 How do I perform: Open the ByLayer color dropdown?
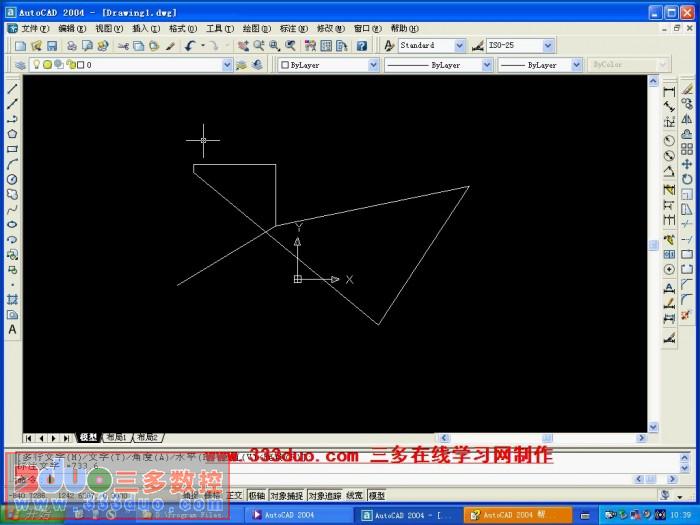[x=374, y=65]
